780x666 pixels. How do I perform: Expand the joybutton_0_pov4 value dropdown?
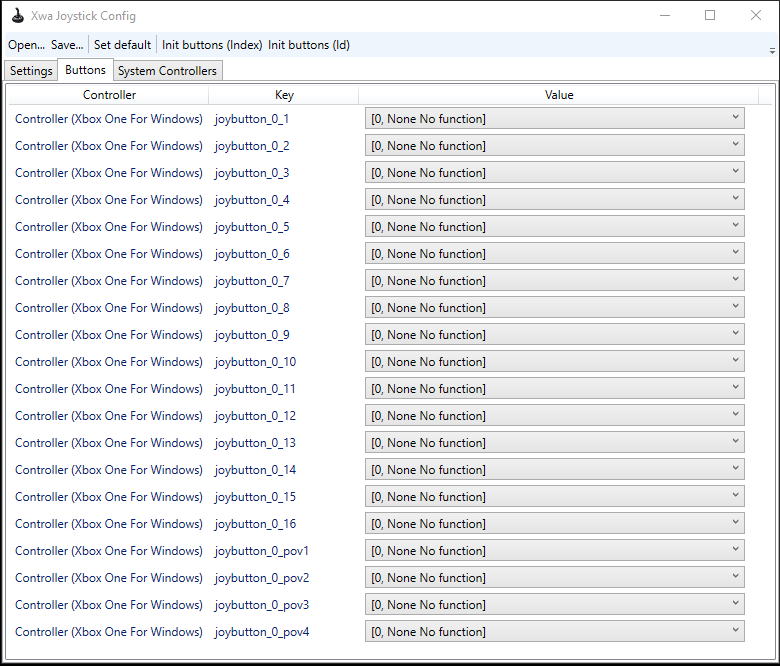554,632
